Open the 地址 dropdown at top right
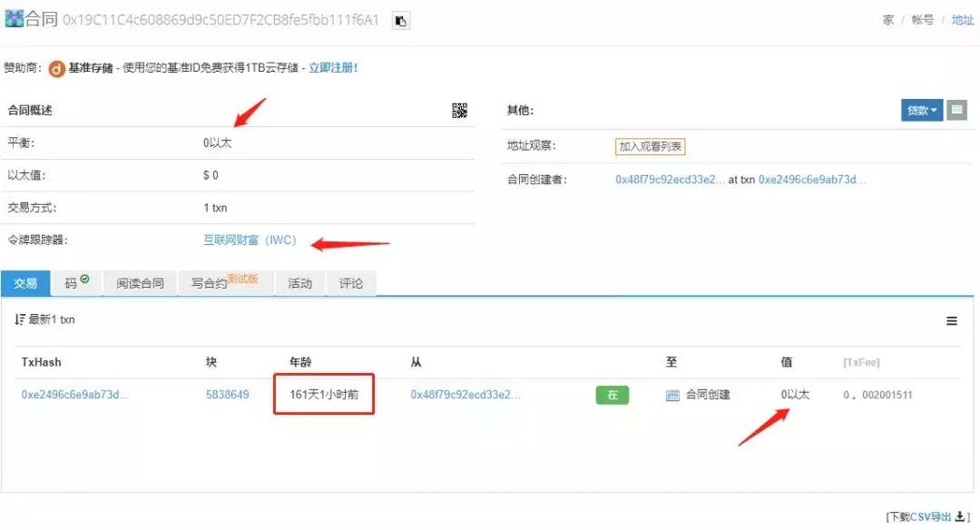 click(x=962, y=19)
